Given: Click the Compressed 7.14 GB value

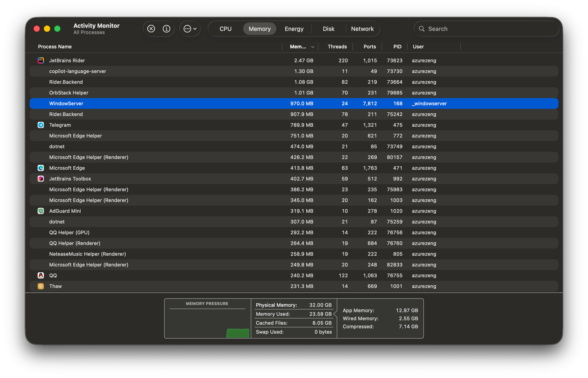Looking at the screenshot, I should [408, 326].
